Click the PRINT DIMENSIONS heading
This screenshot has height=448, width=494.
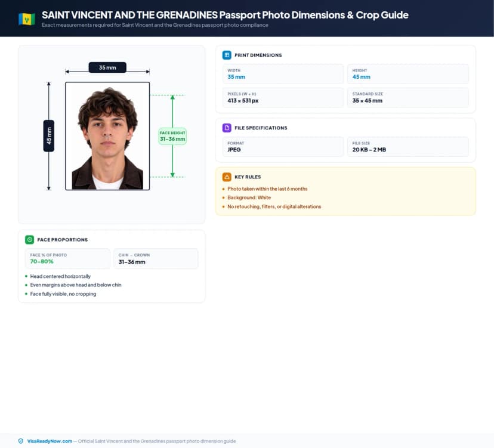258,55
